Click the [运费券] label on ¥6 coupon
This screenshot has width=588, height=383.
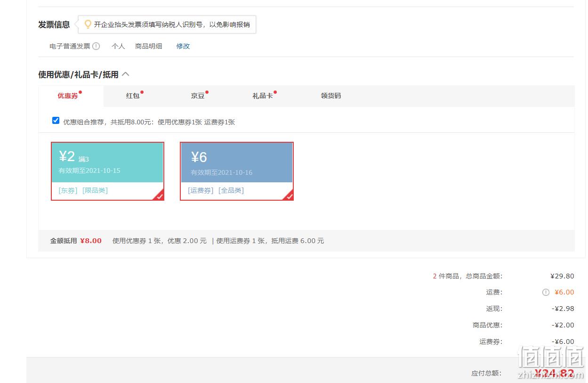click(x=201, y=190)
